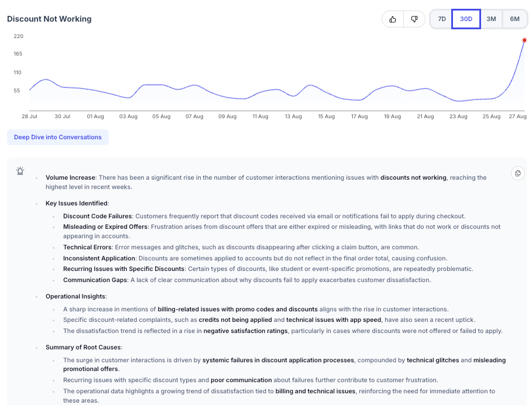Select the 6M time range
The height and width of the screenshot is (405, 532).
[514, 19]
